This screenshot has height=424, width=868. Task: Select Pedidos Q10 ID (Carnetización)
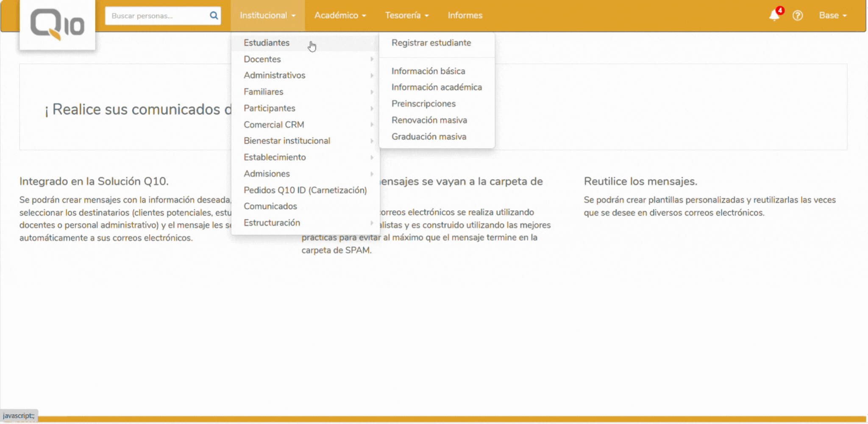tap(305, 190)
